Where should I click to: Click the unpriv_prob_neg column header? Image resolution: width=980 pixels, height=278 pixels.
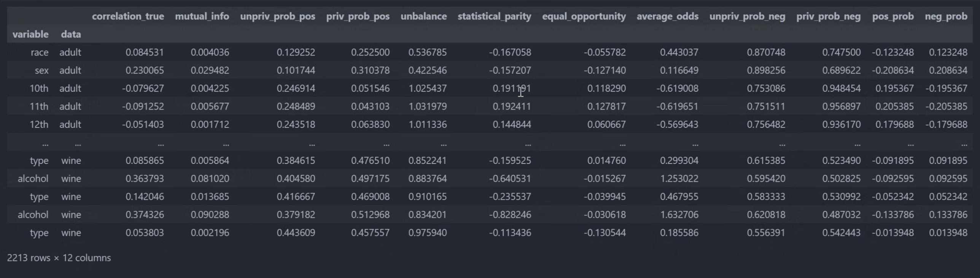(747, 16)
